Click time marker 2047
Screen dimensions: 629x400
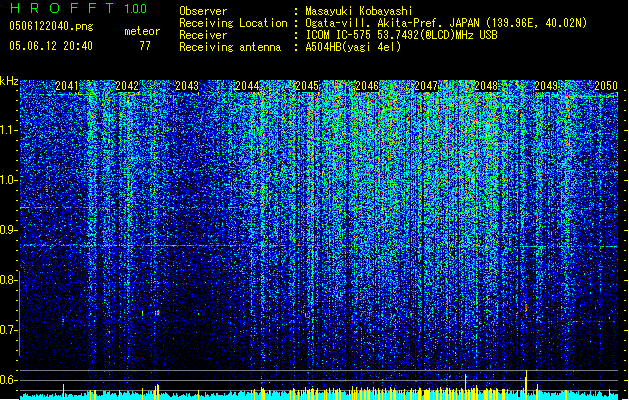(426, 86)
